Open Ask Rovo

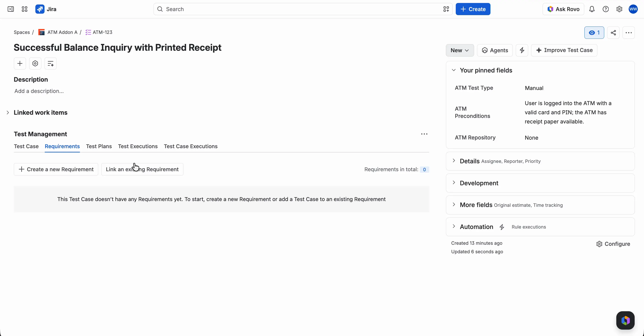click(563, 9)
